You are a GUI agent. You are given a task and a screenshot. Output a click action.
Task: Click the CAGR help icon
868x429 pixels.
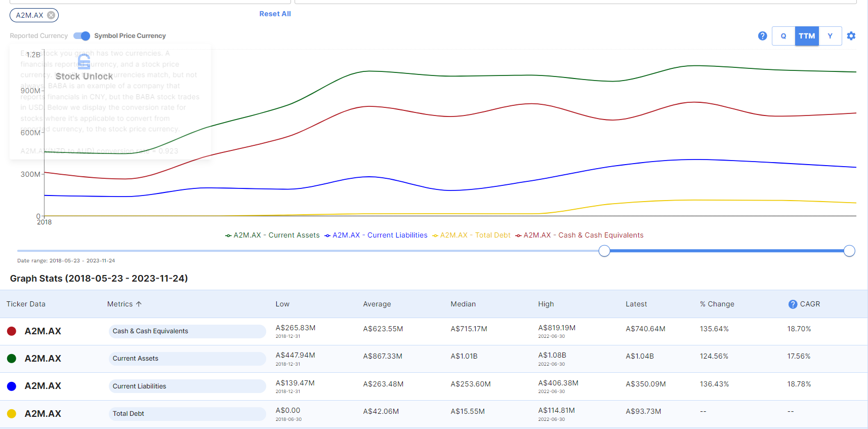[793, 304]
